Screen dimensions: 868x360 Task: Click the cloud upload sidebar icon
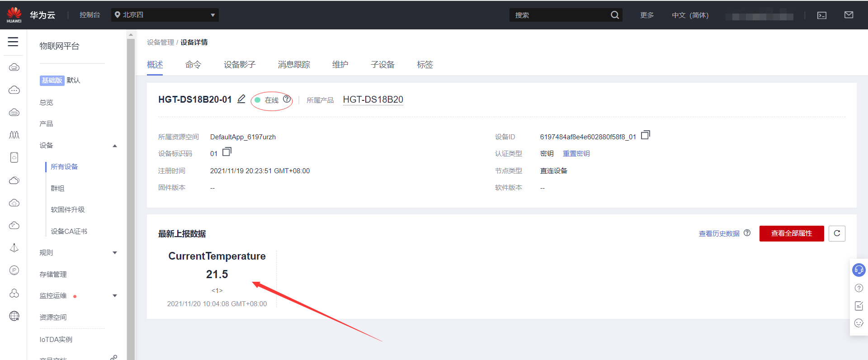(x=14, y=203)
